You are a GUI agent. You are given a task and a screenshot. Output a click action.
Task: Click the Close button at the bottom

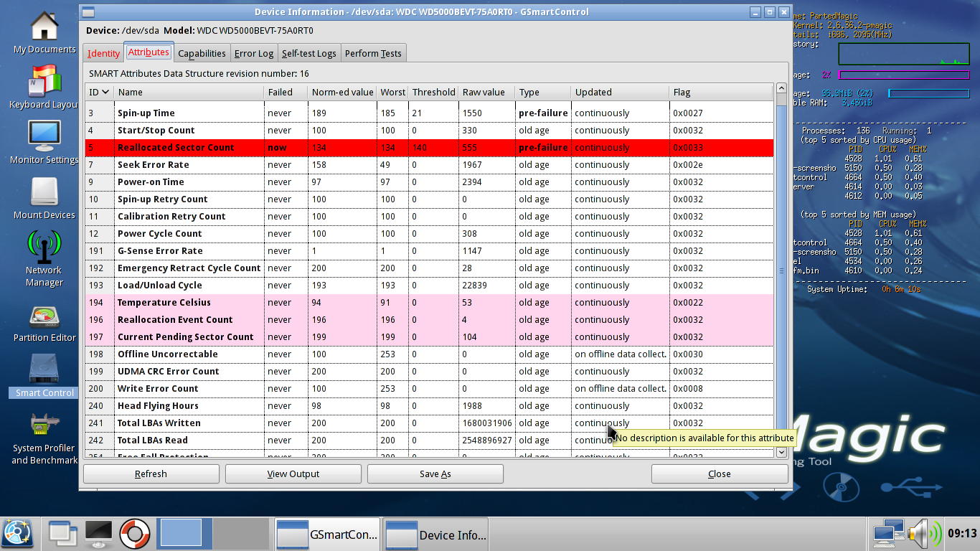pos(720,474)
